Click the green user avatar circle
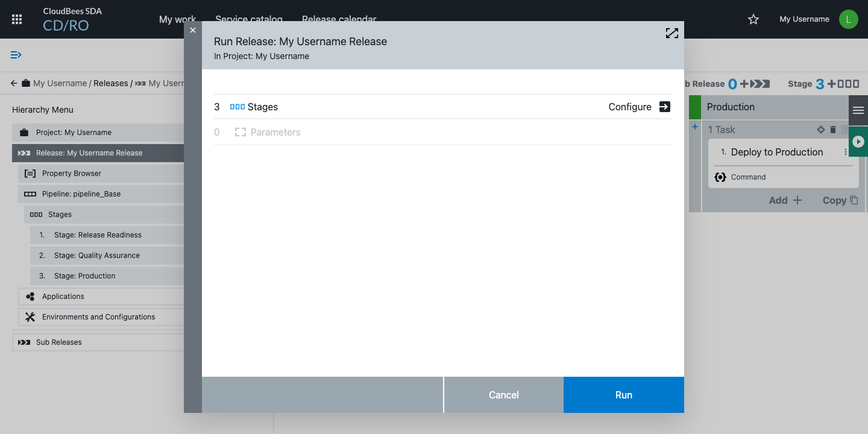This screenshot has height=434, width=868. (x=848, y=19)
